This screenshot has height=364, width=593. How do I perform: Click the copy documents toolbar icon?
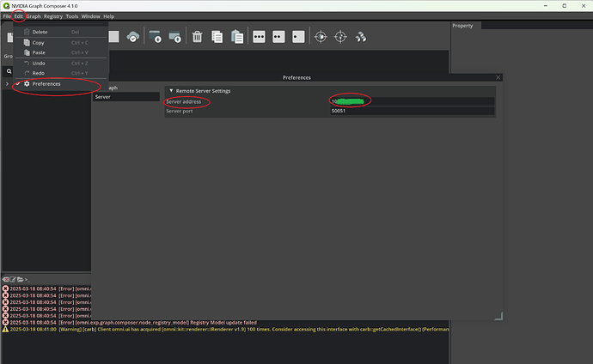point(217,37)
